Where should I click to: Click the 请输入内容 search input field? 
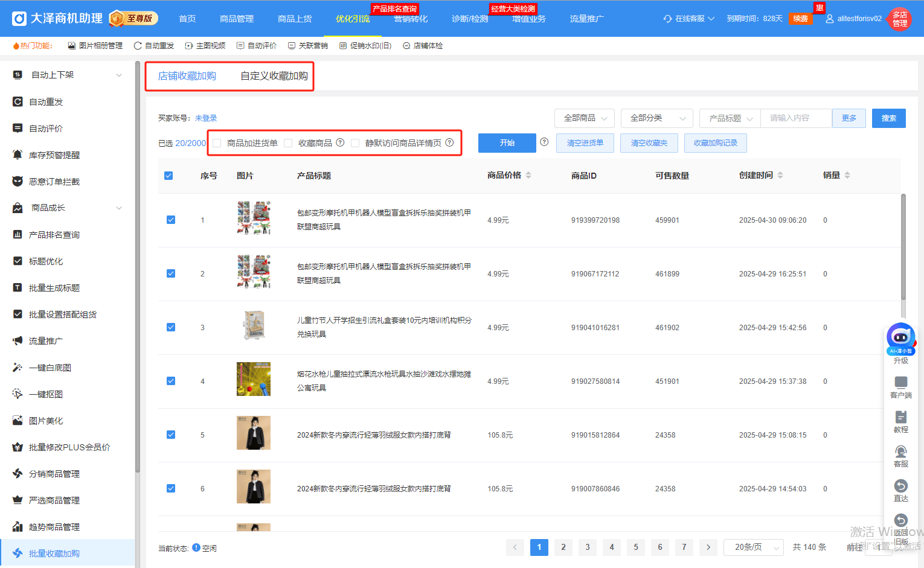(795, 118)
